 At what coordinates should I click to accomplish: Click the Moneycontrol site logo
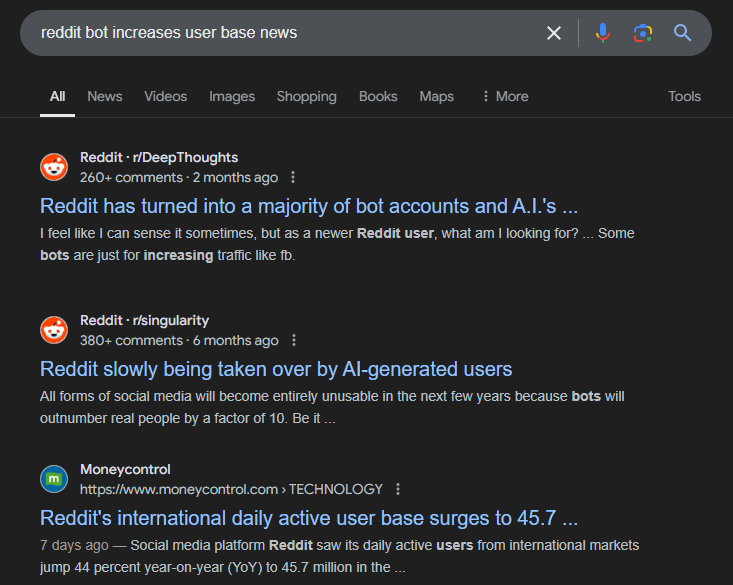(x=54, y=479)
